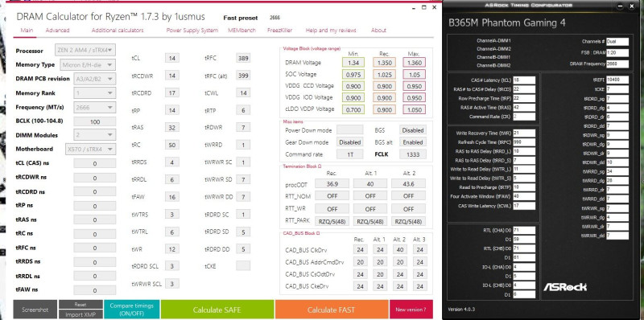Click Four Activate Window (tFAW) field
Screen dimensions: 644x320
click(x=524, y=196)
